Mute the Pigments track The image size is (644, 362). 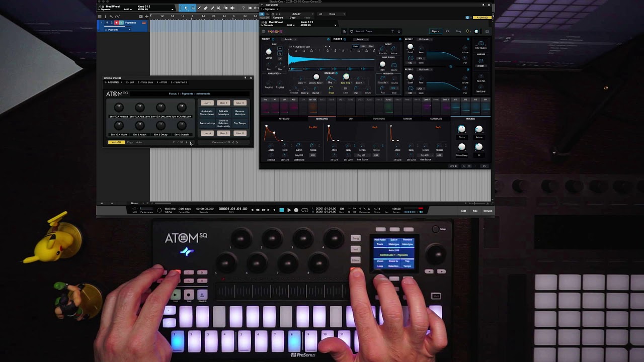coord(107,23)
